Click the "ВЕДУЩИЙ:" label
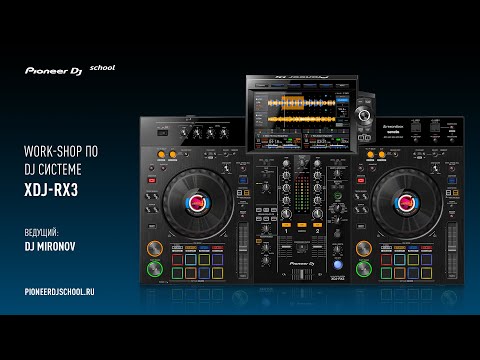The width and height of the screenshot is (480, 360). (41, 232)
